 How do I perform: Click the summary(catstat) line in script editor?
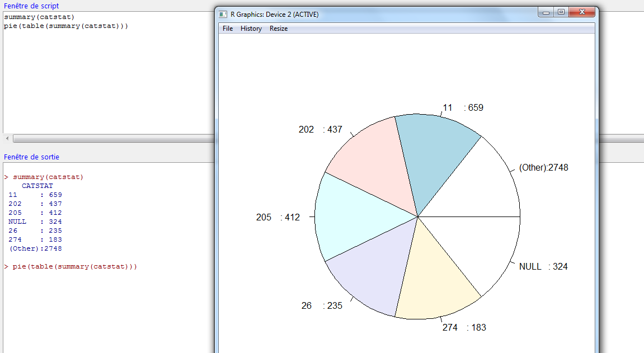39,17
